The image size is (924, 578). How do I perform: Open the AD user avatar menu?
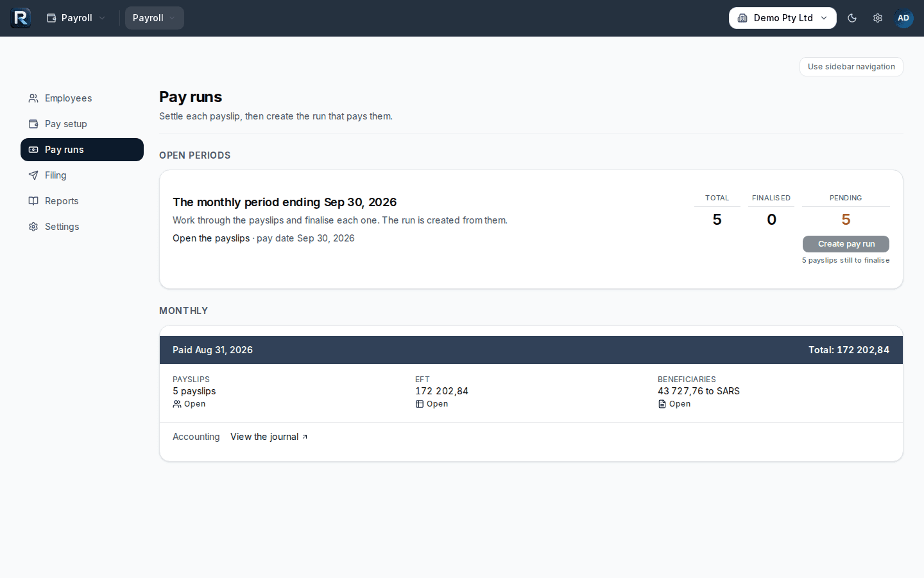tap(903, 18)
